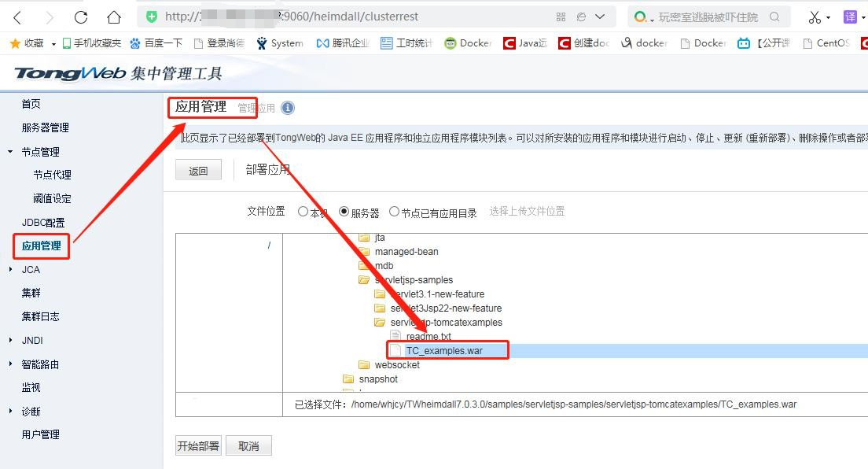Open 监视 in the sidebar
The height and width of the screenshot is (469, 868).
point(31,387)
